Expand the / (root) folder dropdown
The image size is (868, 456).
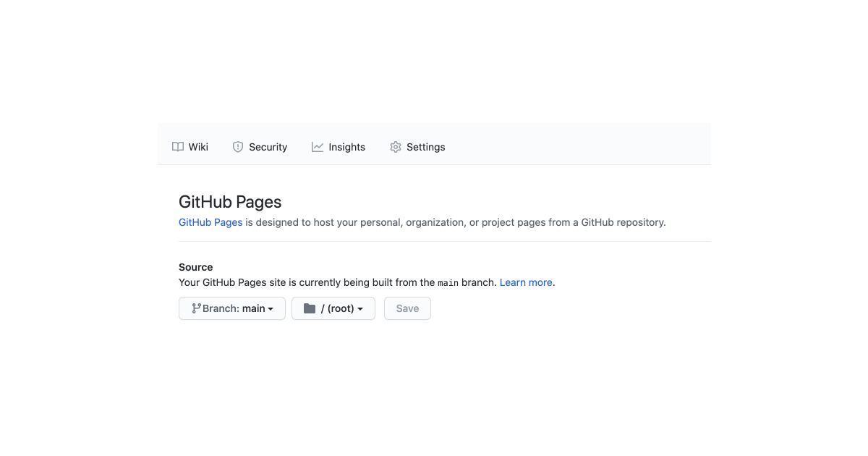click(333, 308)
